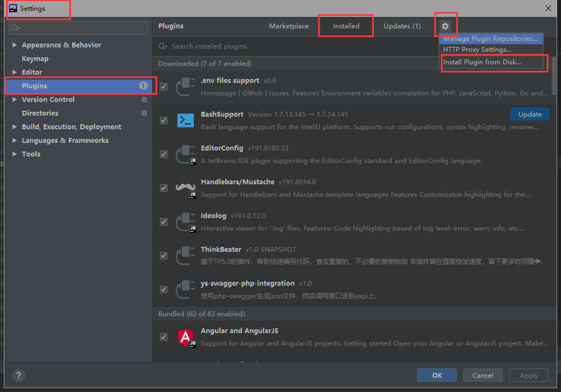Click the installed plugins search magnifier icon
The width and height of the screenshot is (561, 392).
point(163,46)
